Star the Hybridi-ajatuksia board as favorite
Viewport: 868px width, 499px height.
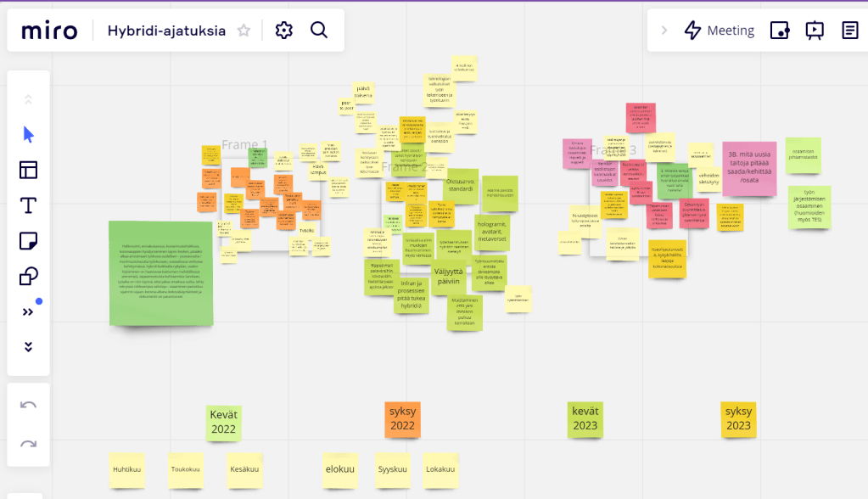[244, 31]
